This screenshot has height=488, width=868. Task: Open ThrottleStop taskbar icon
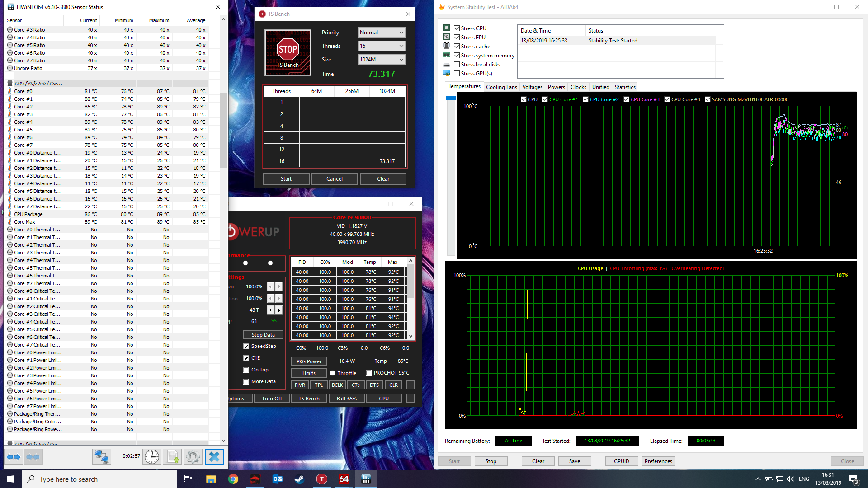[322, 479]
